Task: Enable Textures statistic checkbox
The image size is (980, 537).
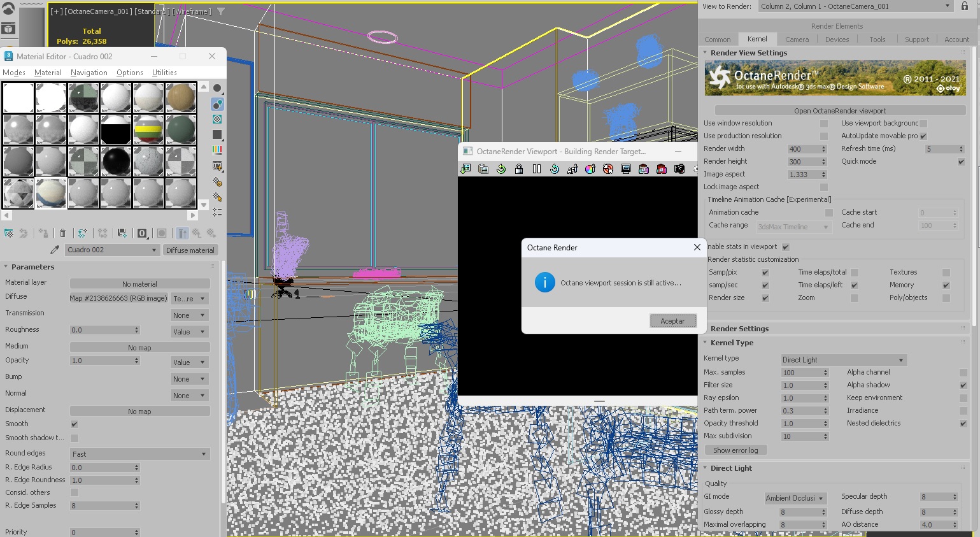Action: point(946,273)
